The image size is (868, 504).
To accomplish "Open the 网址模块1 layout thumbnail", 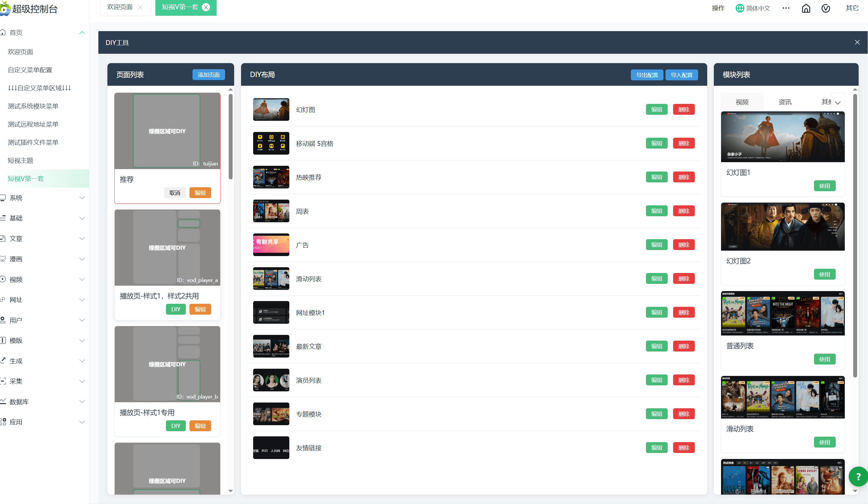I will coord(271,312).
